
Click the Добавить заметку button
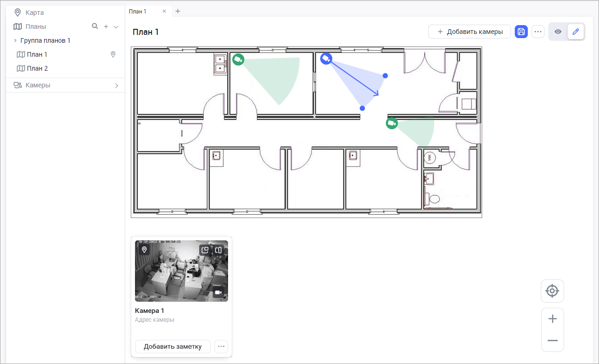point(173,346)
